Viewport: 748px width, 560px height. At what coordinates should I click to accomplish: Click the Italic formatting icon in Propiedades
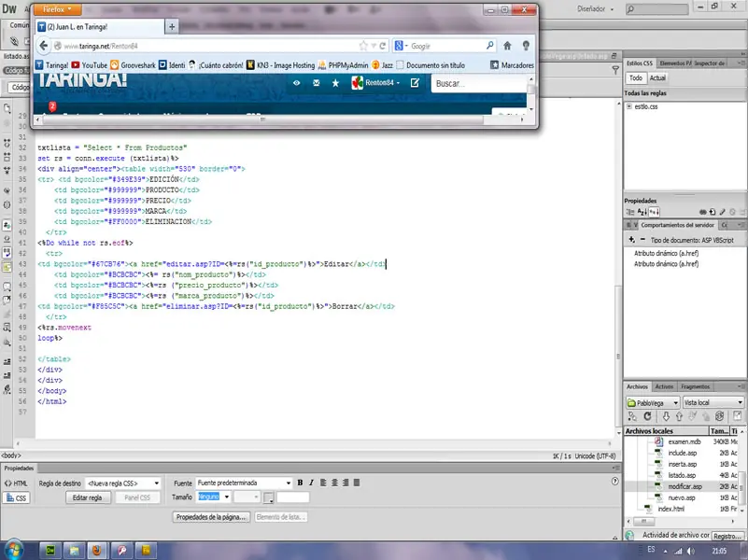pyautogui.click(x=311, y=483)
